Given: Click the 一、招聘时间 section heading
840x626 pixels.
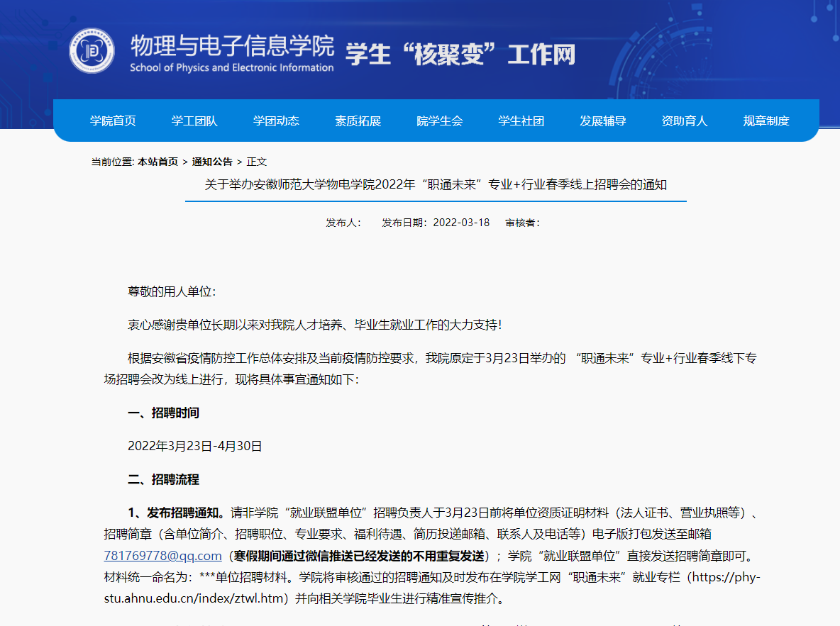Looking at the screenshot, I should pyautogui.click(x=163, y=413).
